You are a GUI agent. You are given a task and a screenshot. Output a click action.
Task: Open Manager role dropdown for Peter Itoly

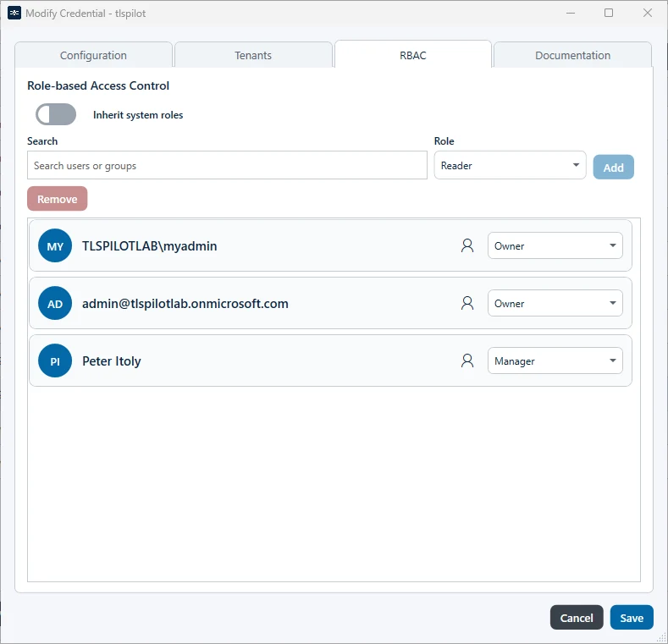(x=555, y=361)
